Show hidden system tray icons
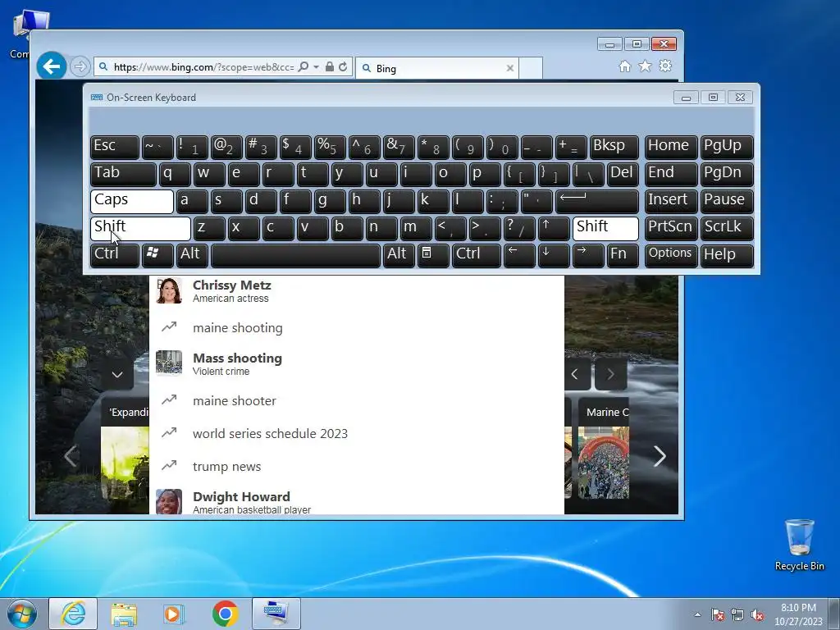840x630 pixels. [697, 614]
